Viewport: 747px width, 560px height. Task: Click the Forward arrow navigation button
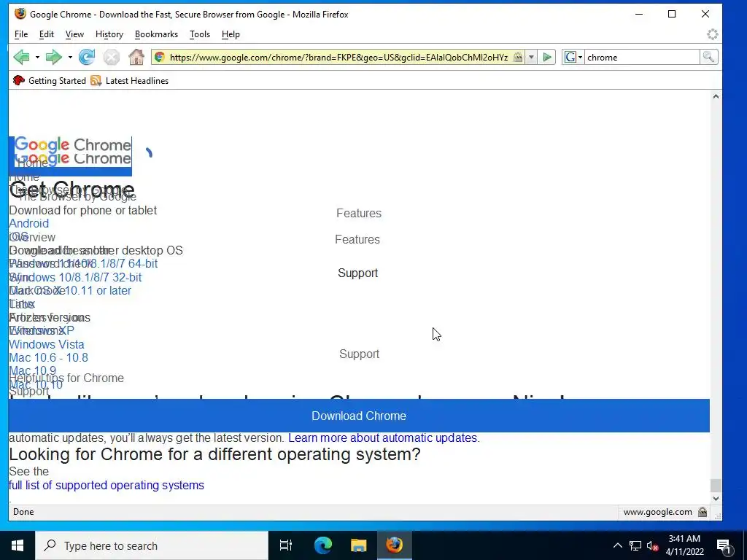click(x=54, y=57)
